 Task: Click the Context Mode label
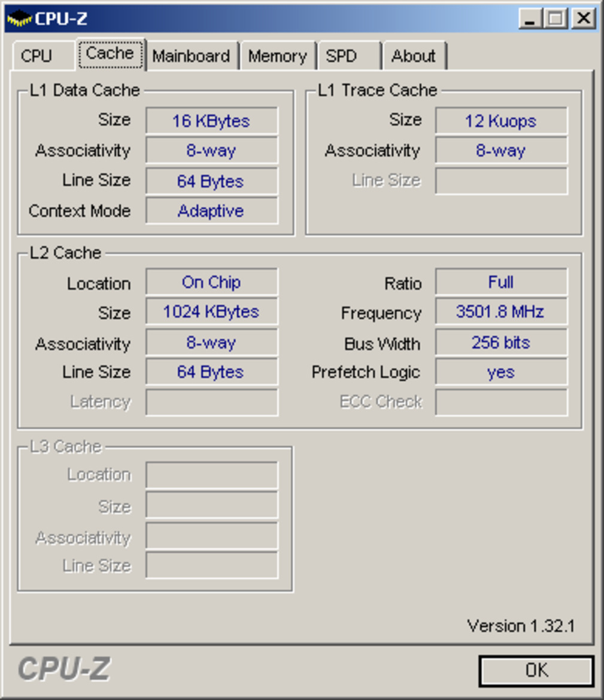tap(80, 211)
